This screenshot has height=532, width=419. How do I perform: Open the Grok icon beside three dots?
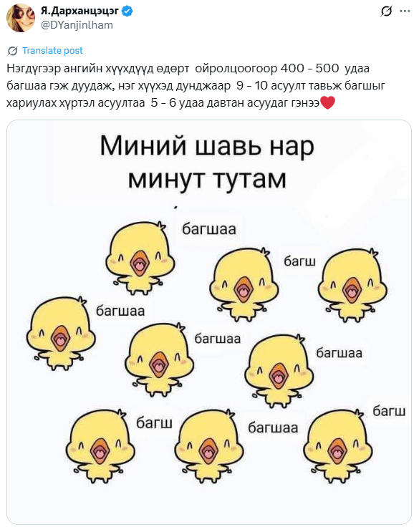coord(386,11)
